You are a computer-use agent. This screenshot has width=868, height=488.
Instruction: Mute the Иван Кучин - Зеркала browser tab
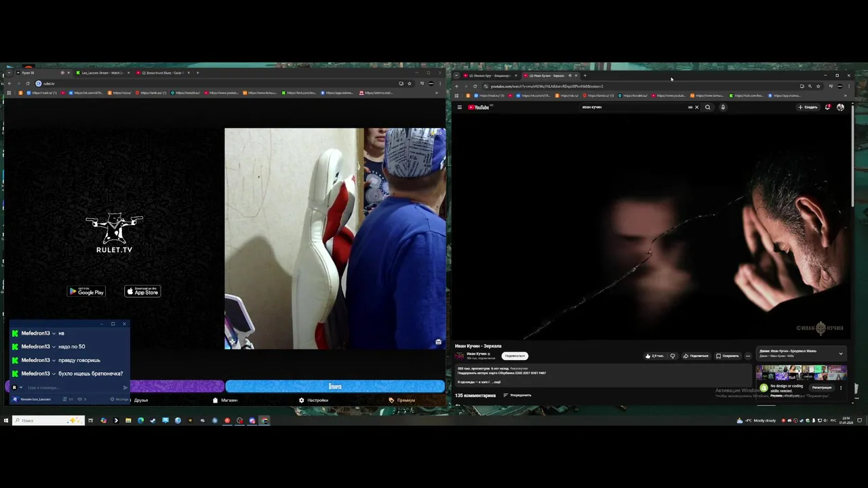[570, 75]
